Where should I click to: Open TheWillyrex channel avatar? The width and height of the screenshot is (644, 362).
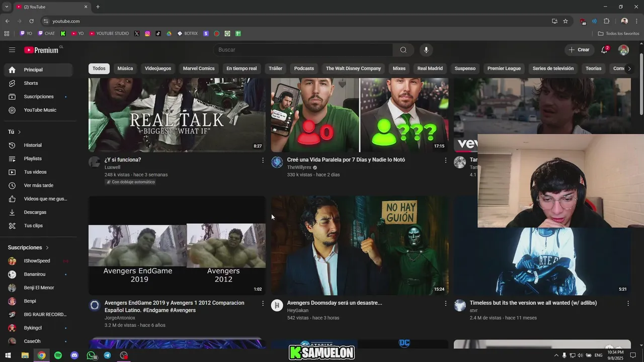[x=277, y=162]
